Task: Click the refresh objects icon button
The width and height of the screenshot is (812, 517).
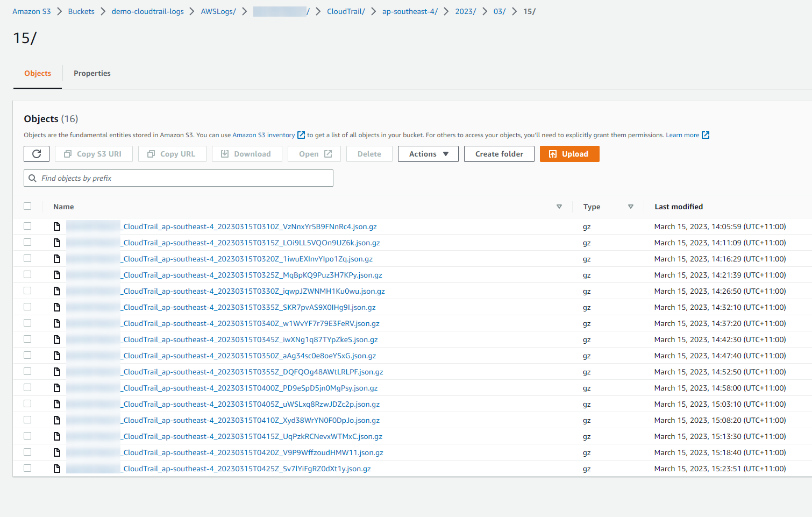Action: pos(37,154)
